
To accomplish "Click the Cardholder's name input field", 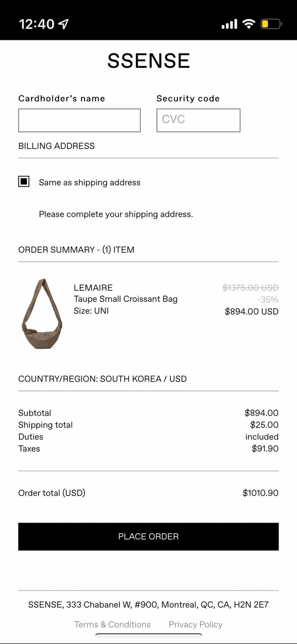I will click(79, 120).
